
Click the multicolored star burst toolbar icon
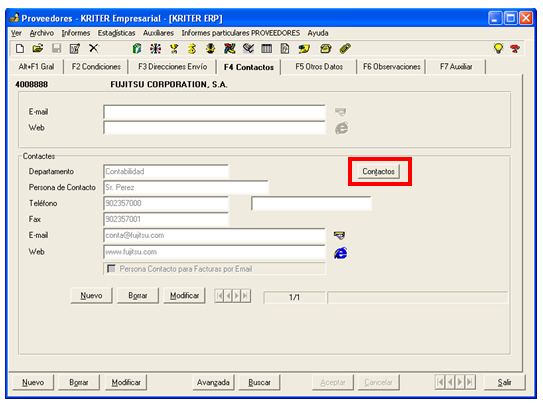(155, 48)
